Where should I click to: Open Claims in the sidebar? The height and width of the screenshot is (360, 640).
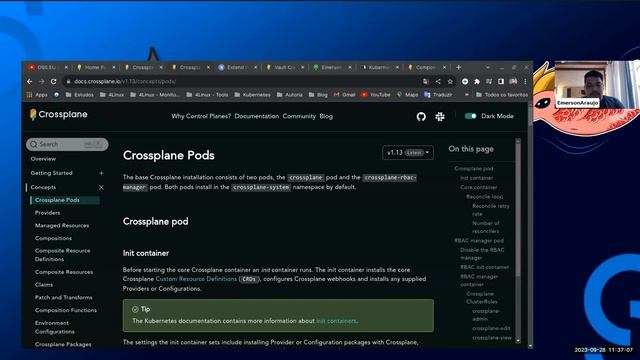pos(44,284)
